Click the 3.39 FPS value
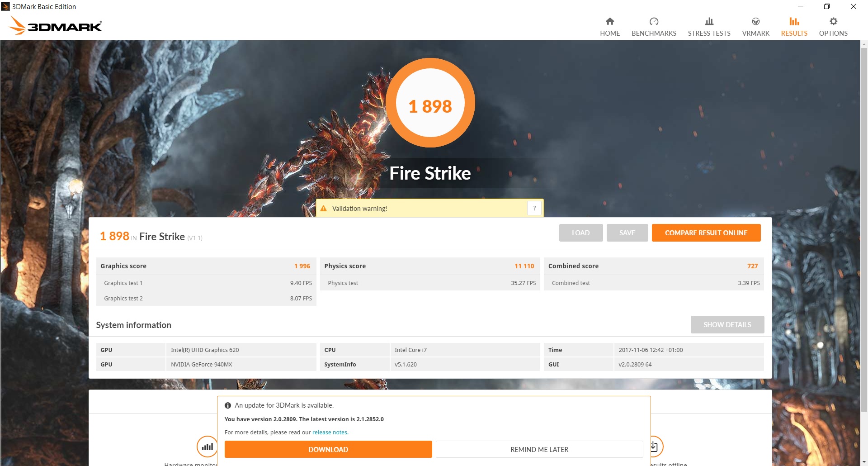Viewport: 868px width, 466px height. tap(749, 283)
